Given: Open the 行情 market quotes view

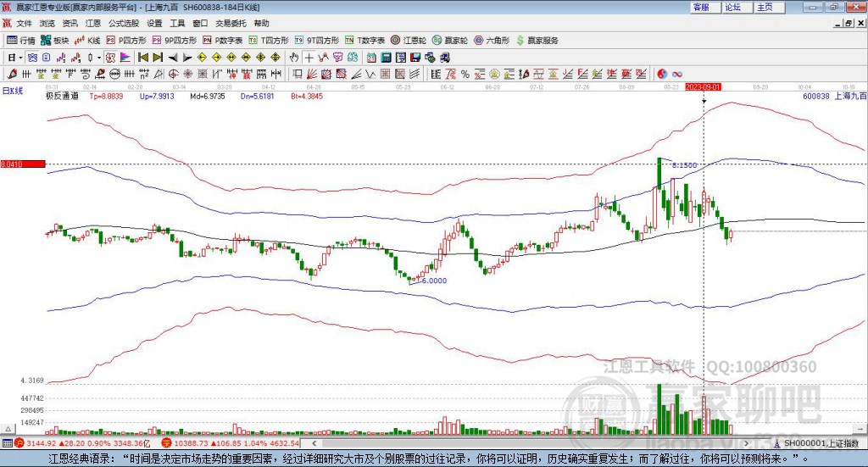Looking at the screenshot, I should coord(20,41).
